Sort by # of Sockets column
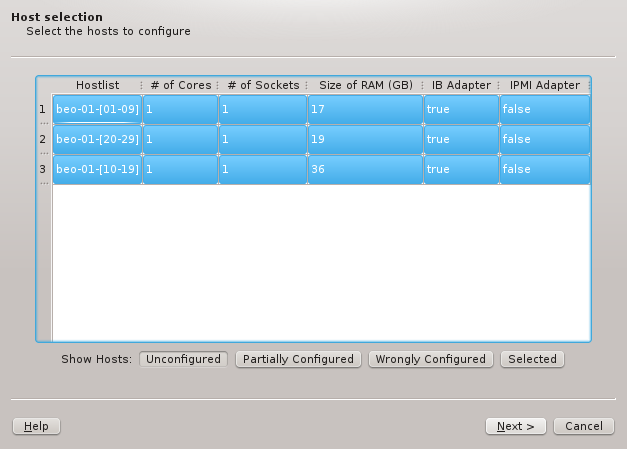Viewport: 627px width, 449px height. click(x=263, y=86)
